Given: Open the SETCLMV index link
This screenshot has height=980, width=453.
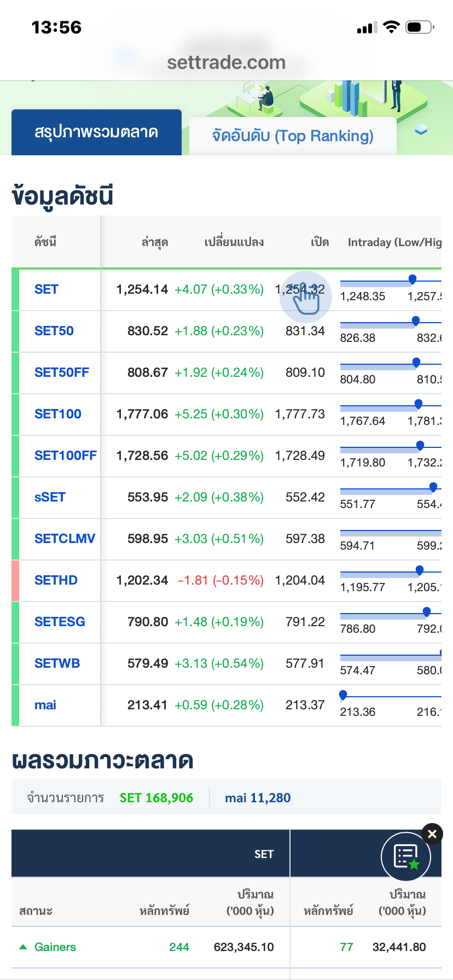Looking at the screenshot, I should pyautogui.click(x=65, y=539).
